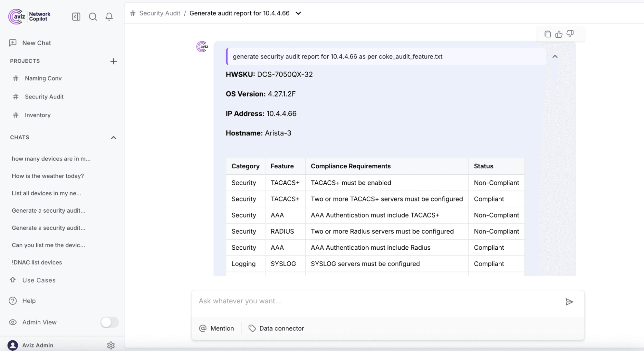The image size is (644, 351).
Task: Open the Security Audit project
Action: [44, 97]
